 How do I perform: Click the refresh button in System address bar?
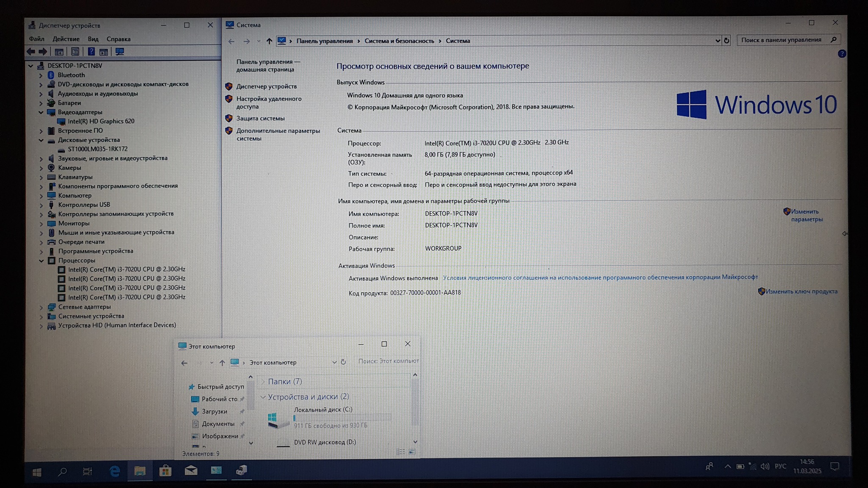(726, 41)
